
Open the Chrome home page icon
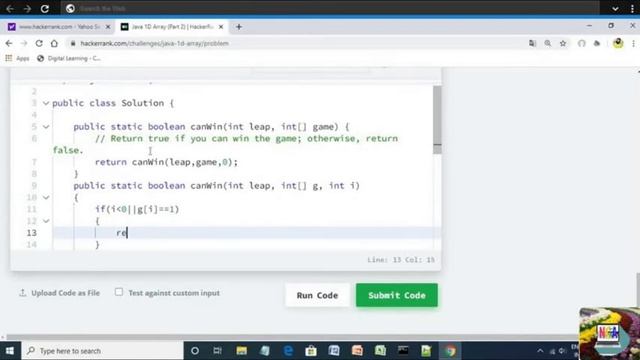point(54,43)
